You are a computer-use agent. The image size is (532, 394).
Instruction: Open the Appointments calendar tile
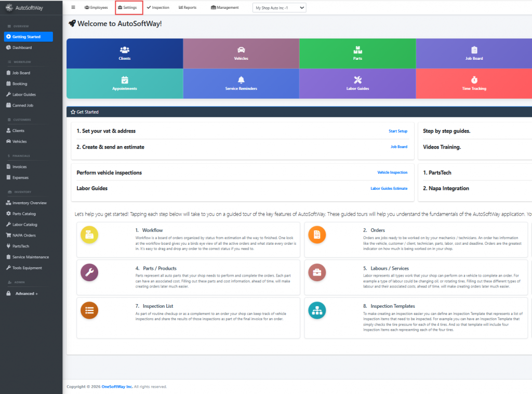[125, 83]
